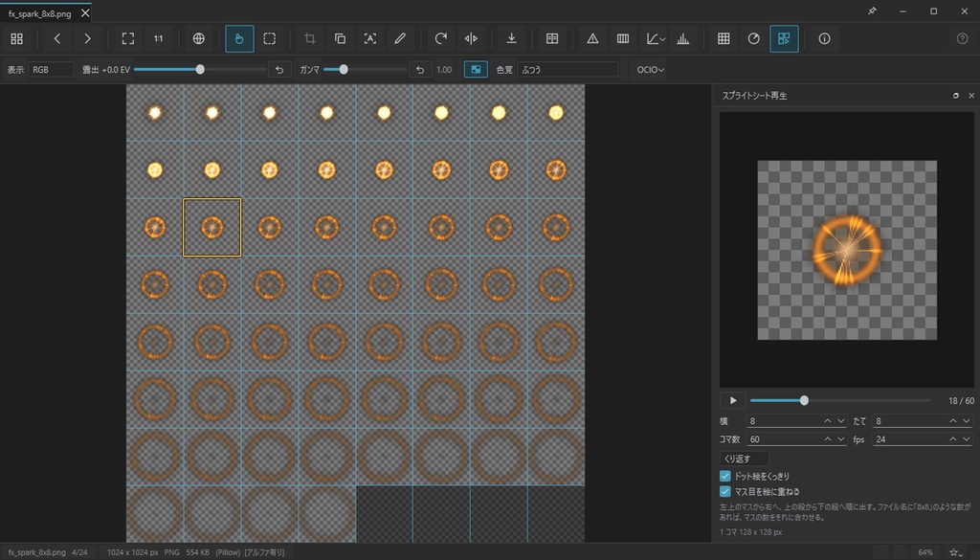Click the download/export icon
Screen dimensions: 980x560
[511, 38]
